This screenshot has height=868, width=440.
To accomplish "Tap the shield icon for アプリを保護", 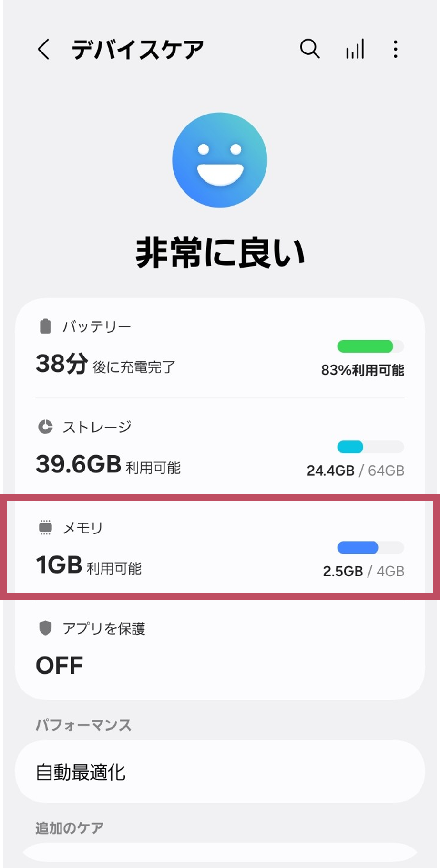I will (x=45, y=628).
